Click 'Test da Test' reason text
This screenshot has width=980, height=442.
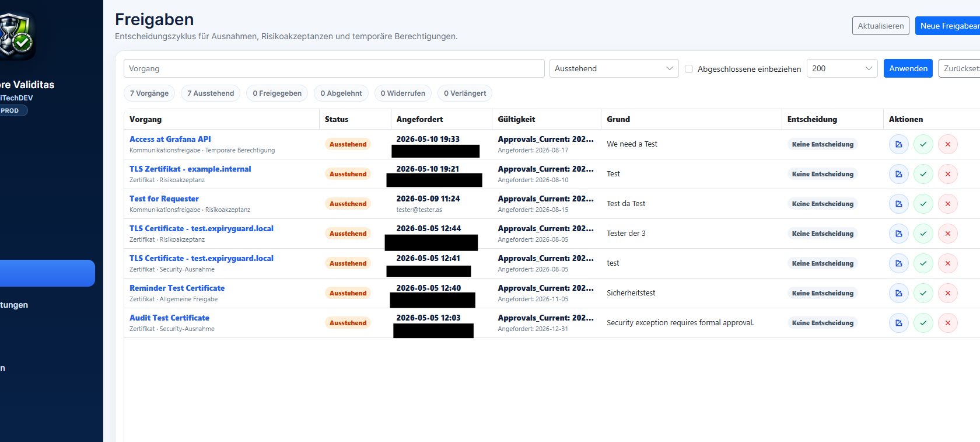(626, 203)
